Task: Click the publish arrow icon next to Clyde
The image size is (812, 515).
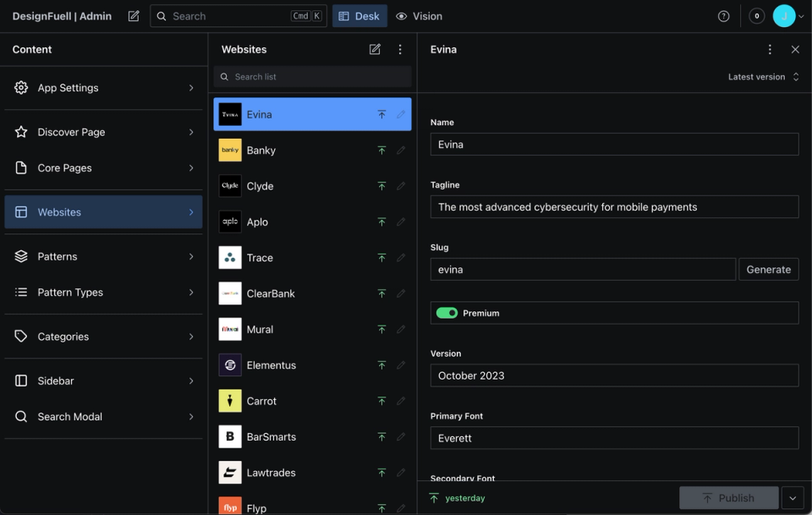Action: [381, 186]
